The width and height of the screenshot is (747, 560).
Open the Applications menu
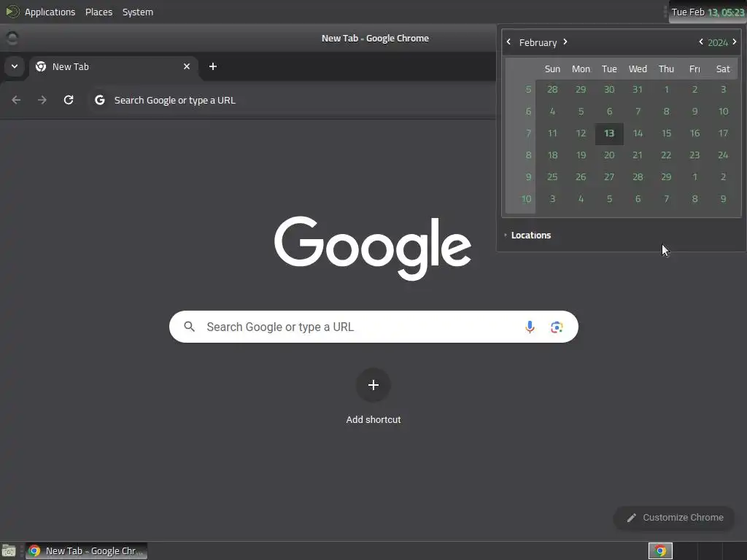pyautogui.click(x=50, y=12)
